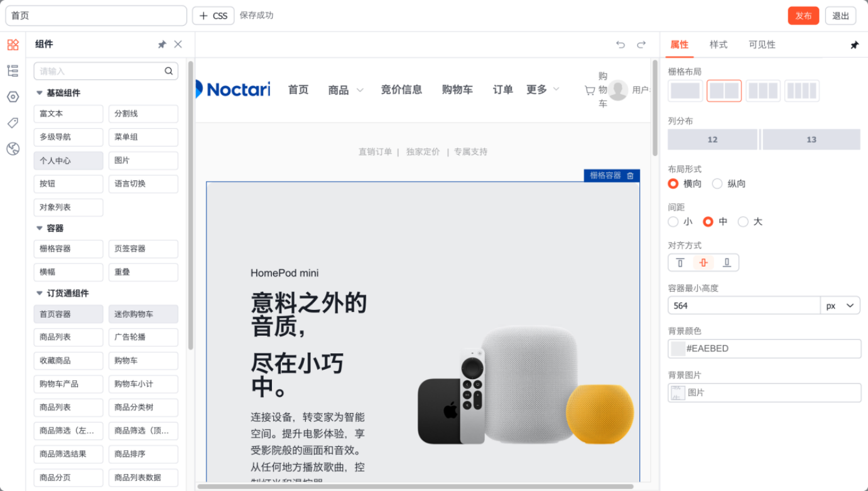The image size is (868, 491).
Task: Click the 背景图片 input field
Action: point(764,393)
